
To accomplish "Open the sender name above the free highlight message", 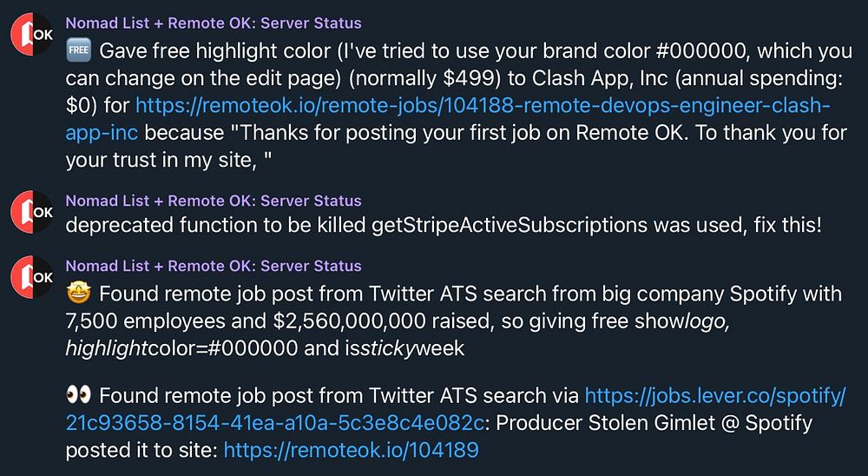I will 214,23.
